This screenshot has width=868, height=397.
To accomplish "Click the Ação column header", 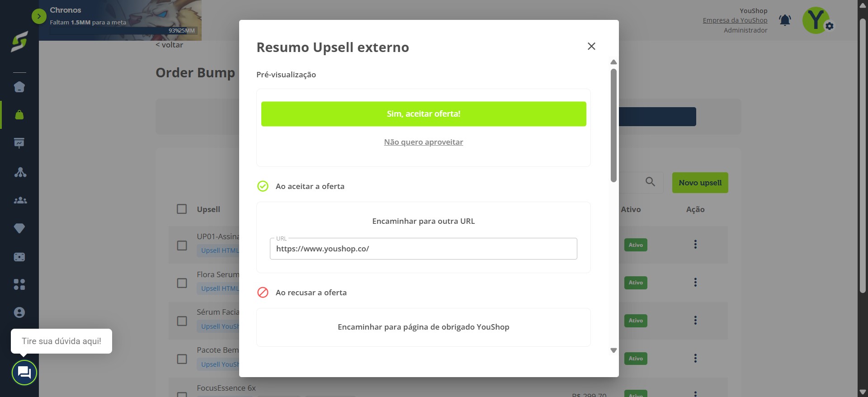I will point(695,209).
